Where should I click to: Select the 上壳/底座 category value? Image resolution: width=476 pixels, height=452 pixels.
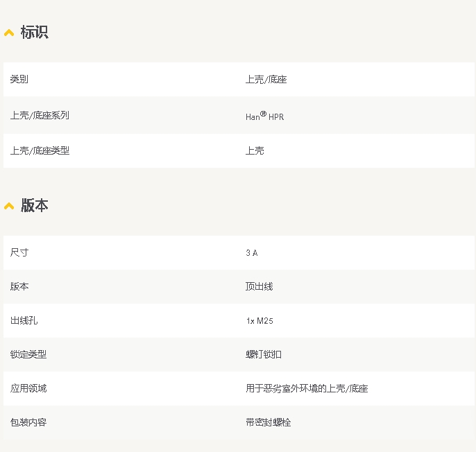coord(266,80)
